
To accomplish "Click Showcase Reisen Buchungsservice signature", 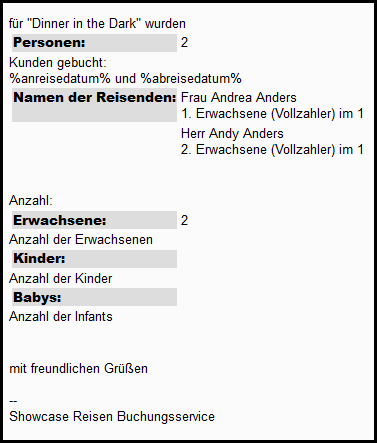I will coord(112,417).
